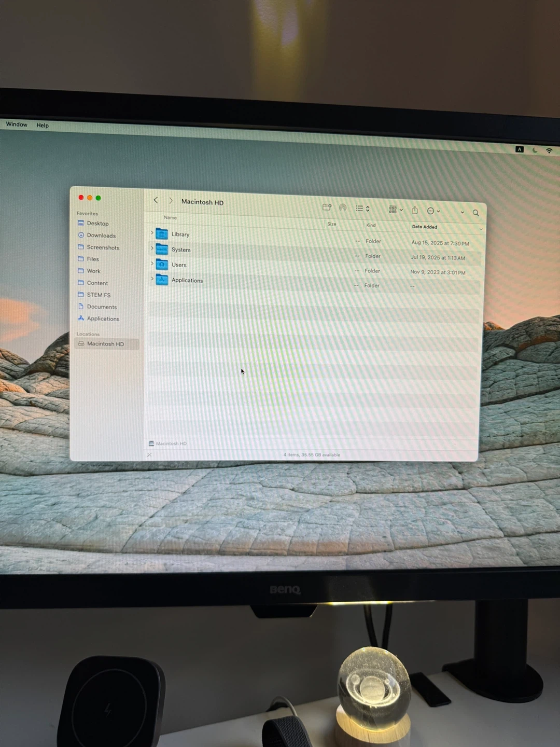Image resolution: width=560 pixels, height=747 pixels.
Task: Open Applications in sidebar favorites
Action: coord(103,319)
